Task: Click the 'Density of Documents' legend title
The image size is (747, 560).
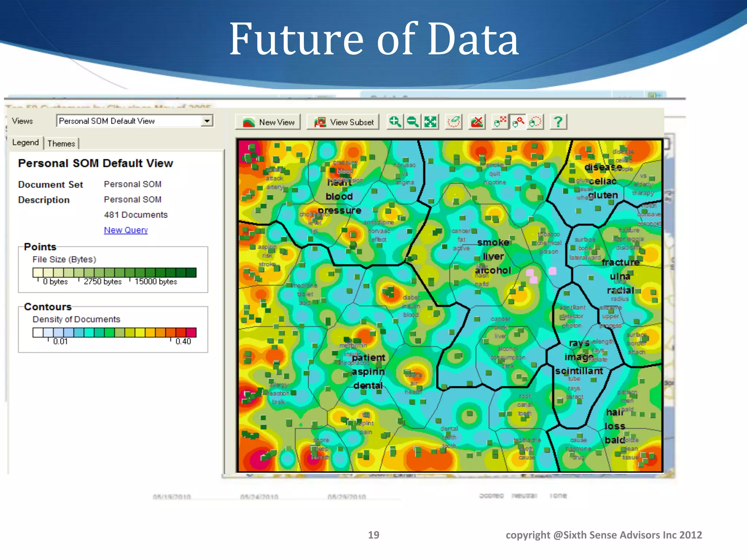Action: (76, 319)
